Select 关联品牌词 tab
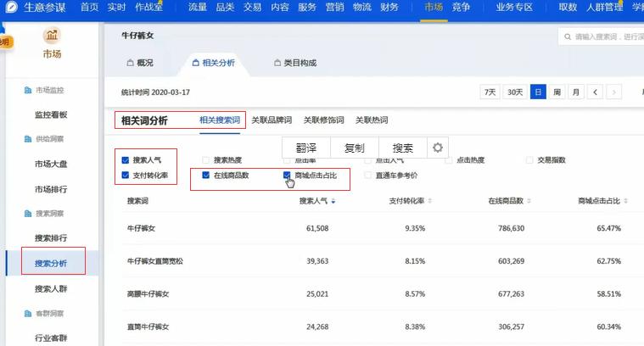 pos(272,120)
